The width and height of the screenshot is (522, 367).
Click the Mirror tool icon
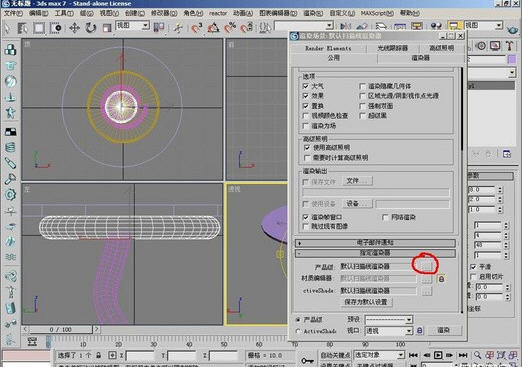point(346,26)
